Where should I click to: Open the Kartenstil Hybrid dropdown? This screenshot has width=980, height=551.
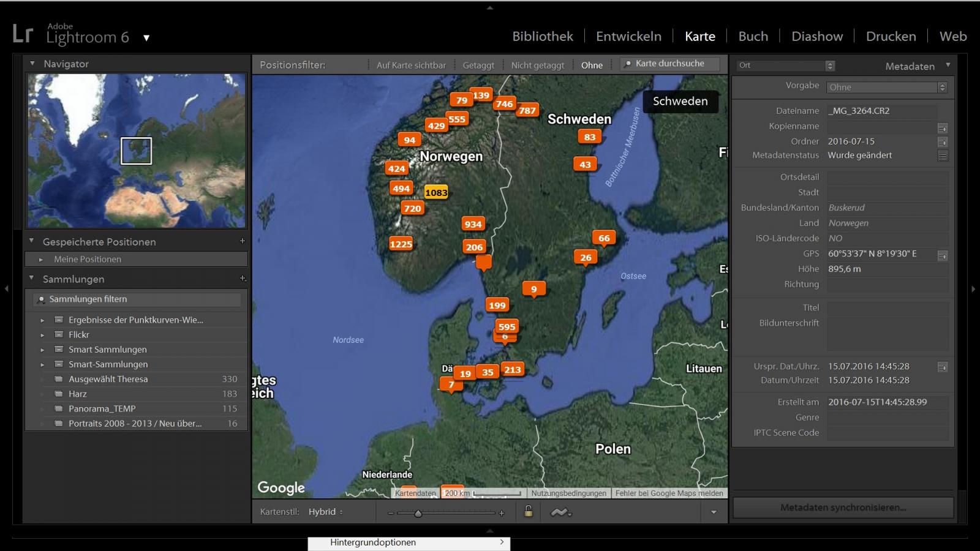pyautogui.click(x=326, y=512)
